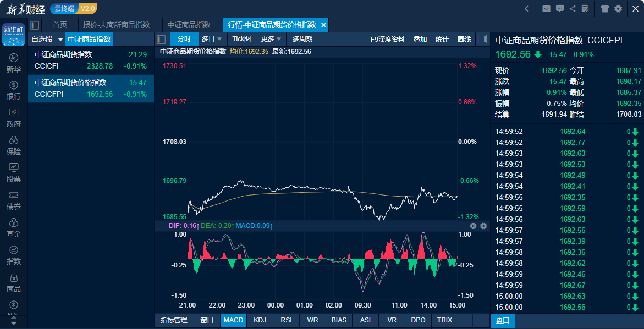Select the DPO indicator
The image size is (644, 329).
418,320
